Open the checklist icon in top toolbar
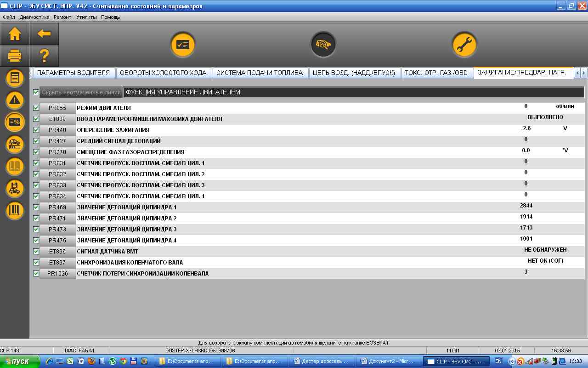 point(183,45)
